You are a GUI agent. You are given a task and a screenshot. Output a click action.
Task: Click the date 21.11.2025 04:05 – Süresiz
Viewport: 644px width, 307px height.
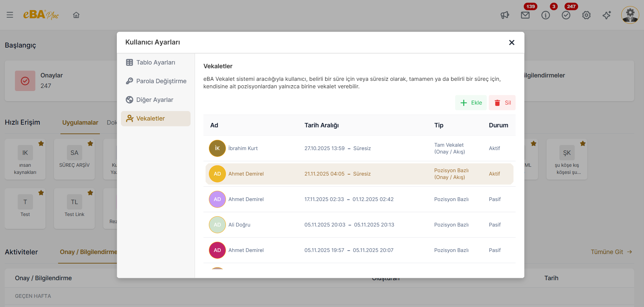338,174
